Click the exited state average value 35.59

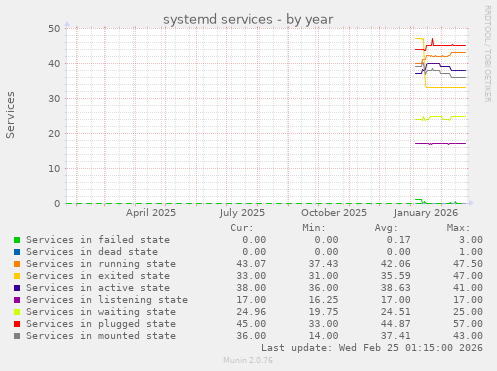[396, 276]
